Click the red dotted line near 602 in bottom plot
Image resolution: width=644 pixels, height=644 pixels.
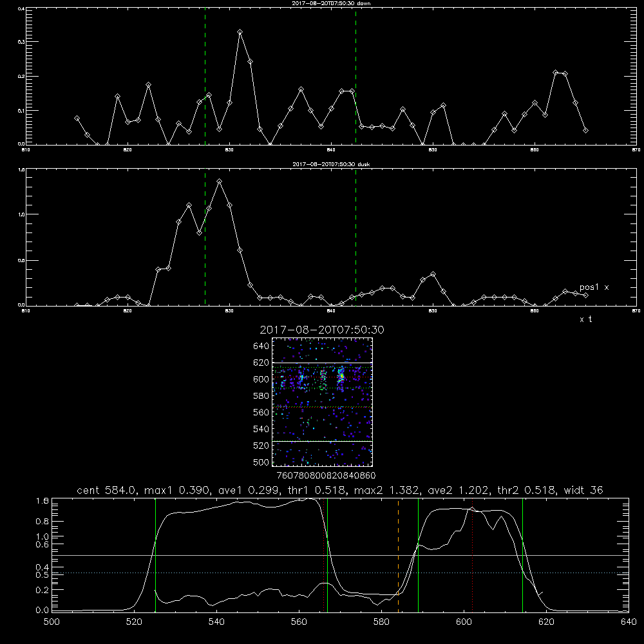(472, 555)
